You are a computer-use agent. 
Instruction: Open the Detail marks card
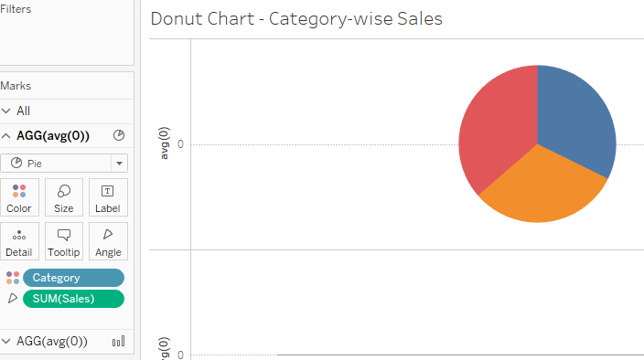[19, 241]
